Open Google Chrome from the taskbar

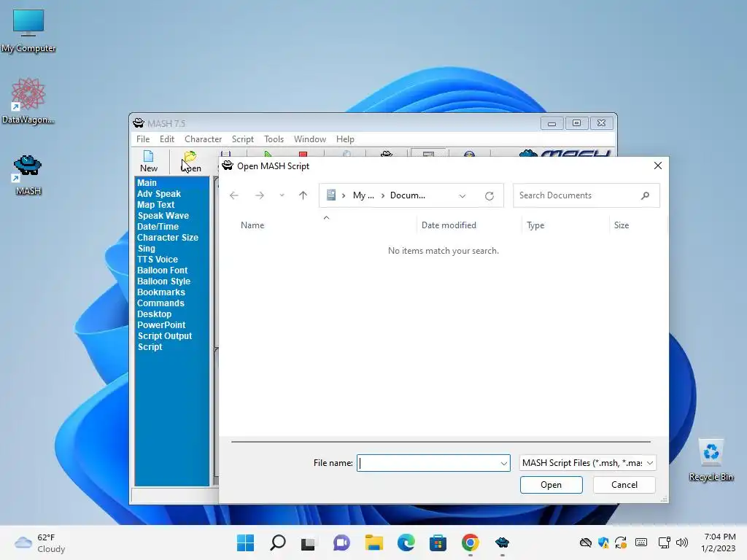[471, 542]
